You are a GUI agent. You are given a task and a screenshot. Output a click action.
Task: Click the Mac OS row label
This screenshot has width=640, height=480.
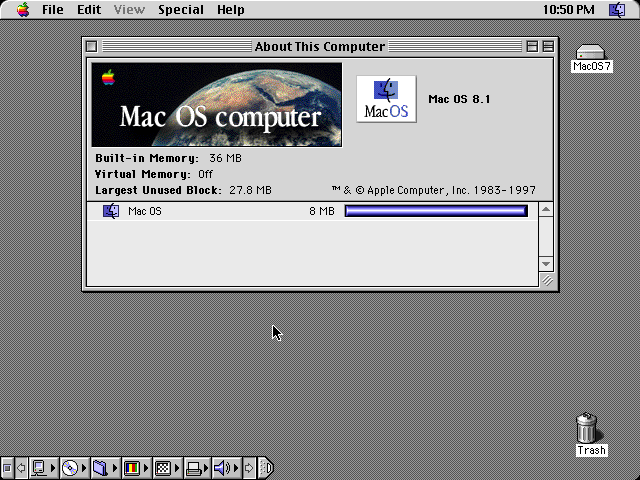coord(145,211)
